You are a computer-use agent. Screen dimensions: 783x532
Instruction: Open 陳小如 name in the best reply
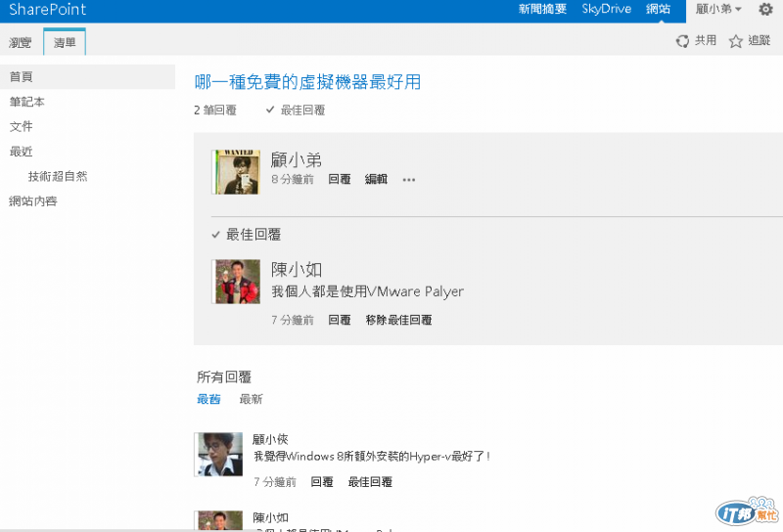click(x=297, y=270)
